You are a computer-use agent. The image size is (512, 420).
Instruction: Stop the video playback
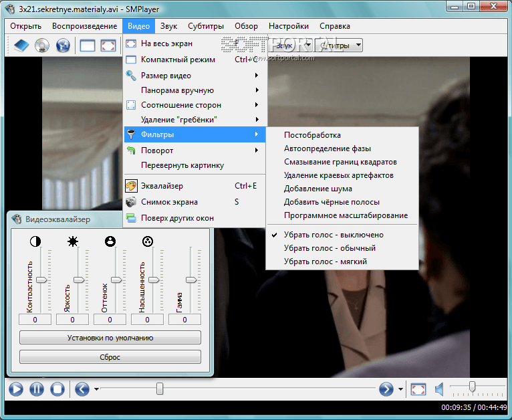[x=57, y=389]
